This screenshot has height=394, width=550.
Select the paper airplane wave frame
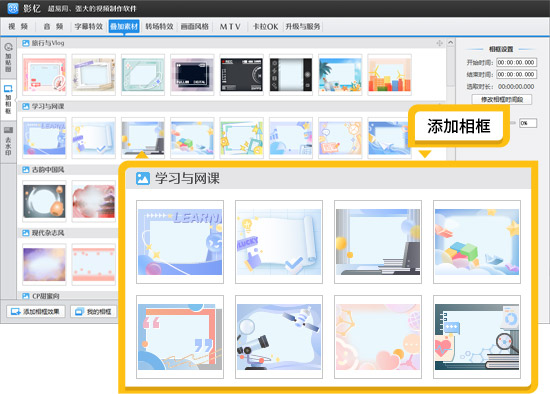(389, 138)
